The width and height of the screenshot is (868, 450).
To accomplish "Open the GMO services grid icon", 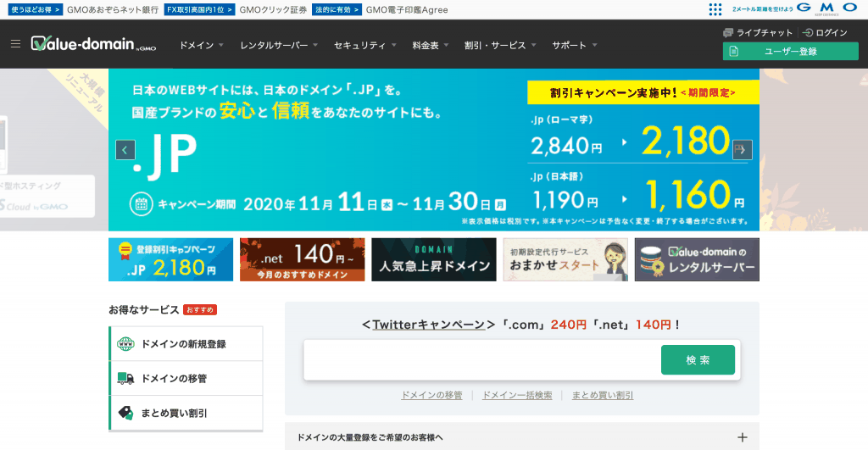I will coord(715,8).
